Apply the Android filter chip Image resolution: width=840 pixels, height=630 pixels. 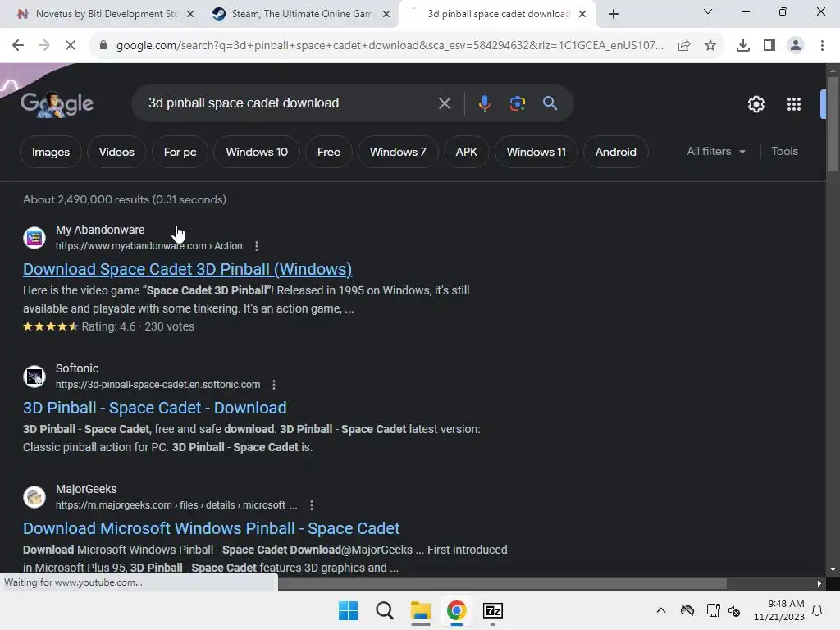click(x=616, y=152)
